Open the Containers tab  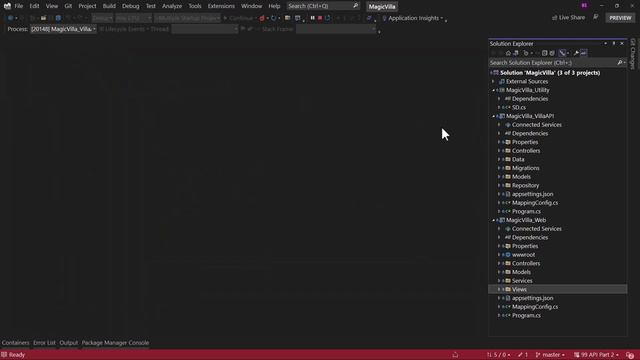tap(16, 343)
